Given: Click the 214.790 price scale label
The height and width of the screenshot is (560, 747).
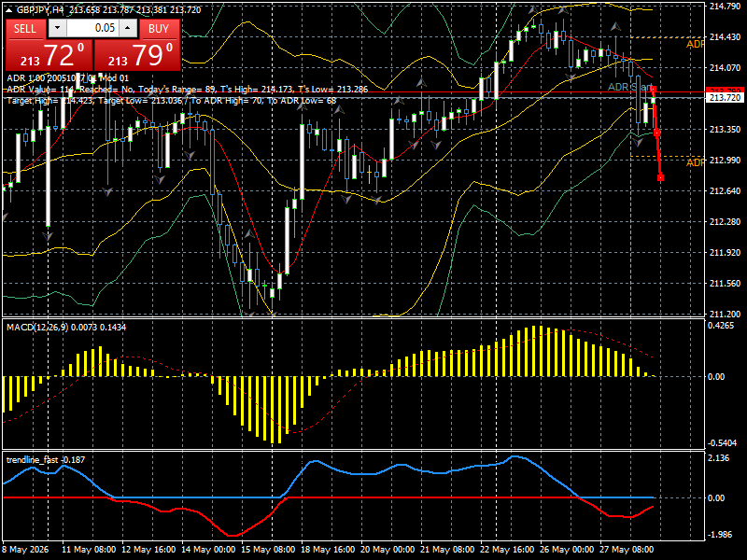Looking at the screenshot, I should 725,7.
